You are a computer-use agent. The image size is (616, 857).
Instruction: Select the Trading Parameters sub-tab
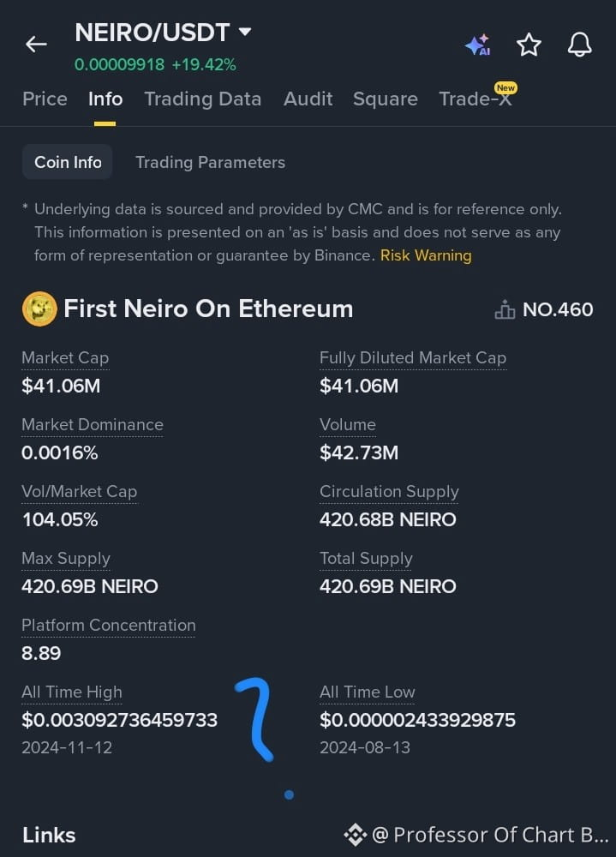point(211,162)
